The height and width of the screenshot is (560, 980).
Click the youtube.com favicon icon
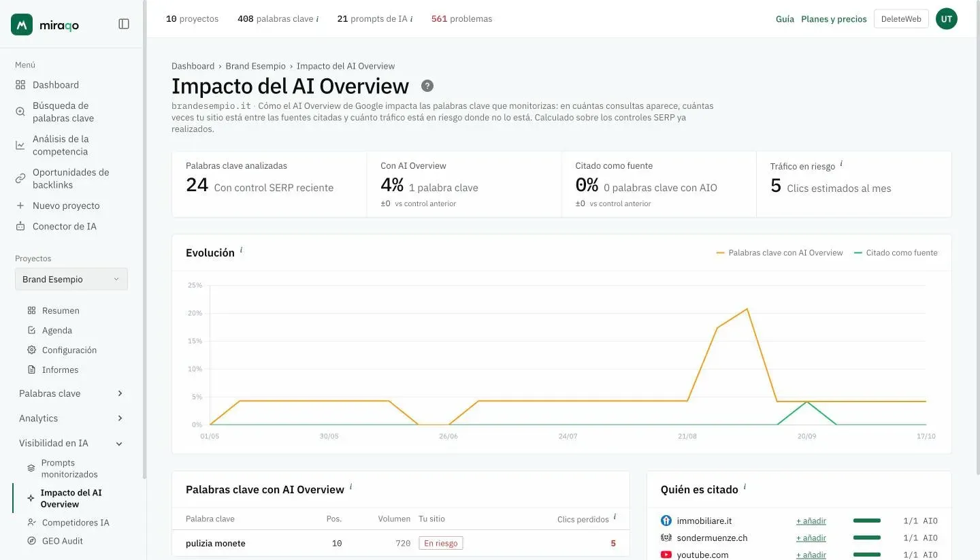coord(666,555)
